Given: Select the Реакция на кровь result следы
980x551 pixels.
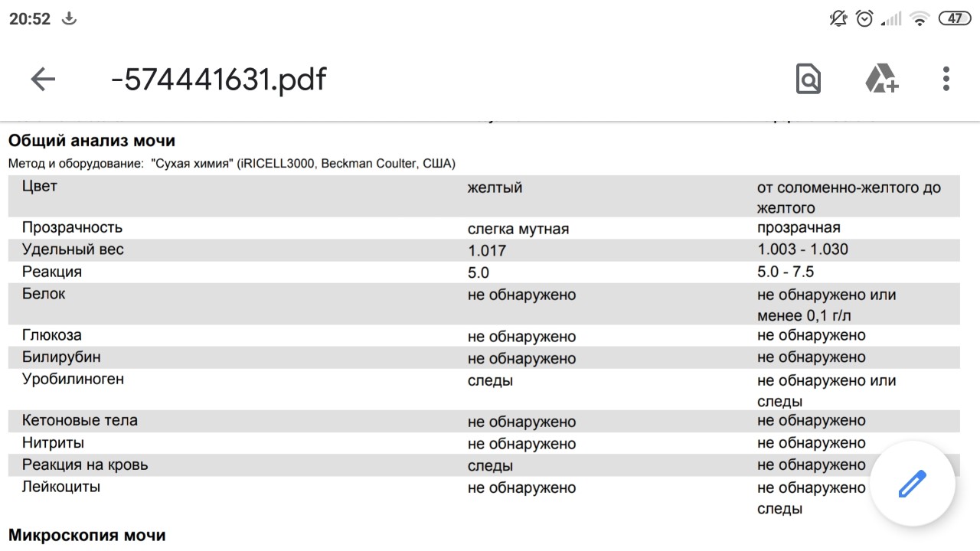Looking at the screenshot, I should [490, 467].
